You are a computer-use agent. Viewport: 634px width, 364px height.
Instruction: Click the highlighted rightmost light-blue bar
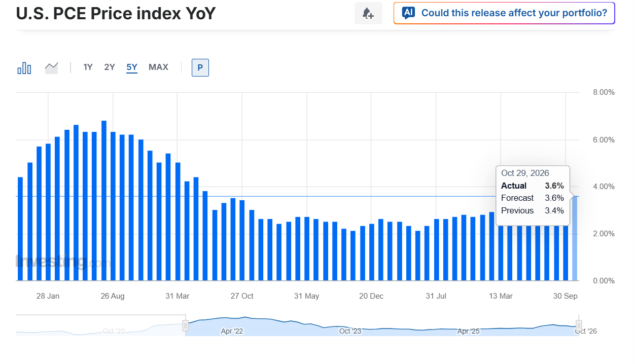click(575, 238)
